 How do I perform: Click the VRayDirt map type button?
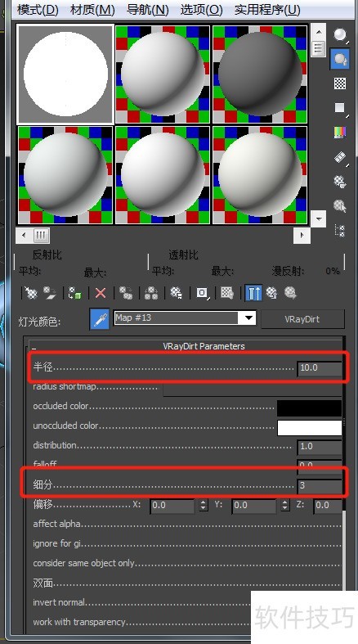tap(302, 319)
